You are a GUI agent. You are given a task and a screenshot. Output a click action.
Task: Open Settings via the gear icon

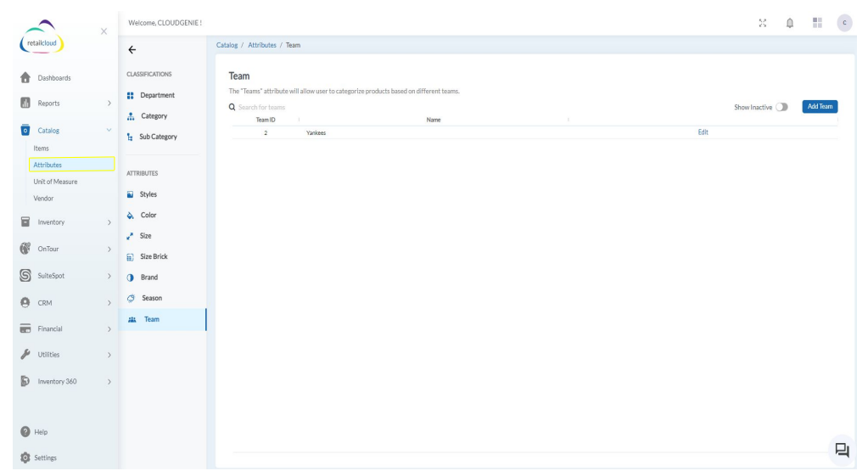pos(25,457)
